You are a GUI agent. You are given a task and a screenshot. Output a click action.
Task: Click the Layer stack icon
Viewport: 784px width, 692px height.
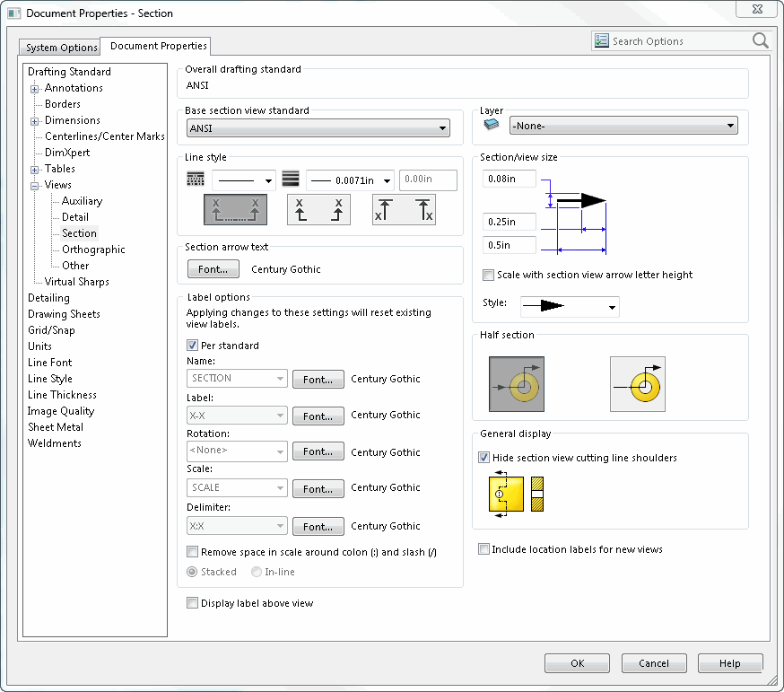492,125
